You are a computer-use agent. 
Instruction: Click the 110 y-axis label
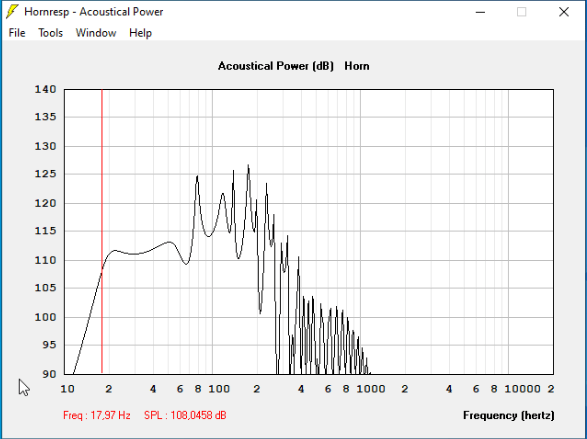pyautogui.click(x=45, y=260)
